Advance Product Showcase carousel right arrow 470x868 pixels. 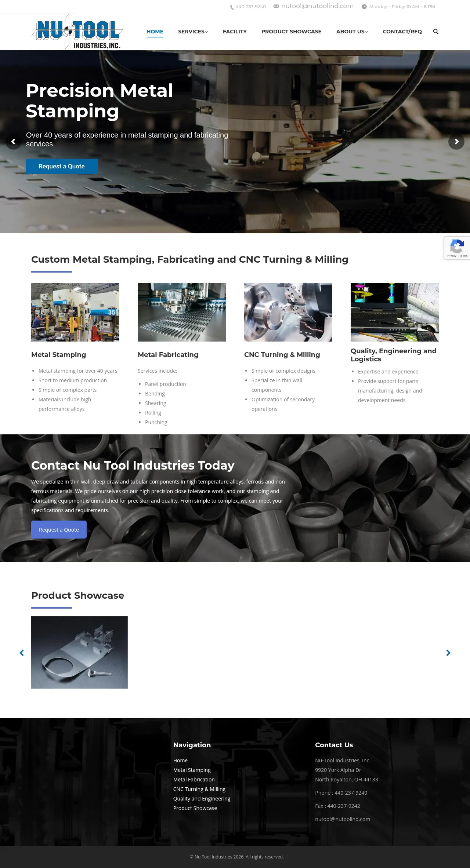pos(448,653)
